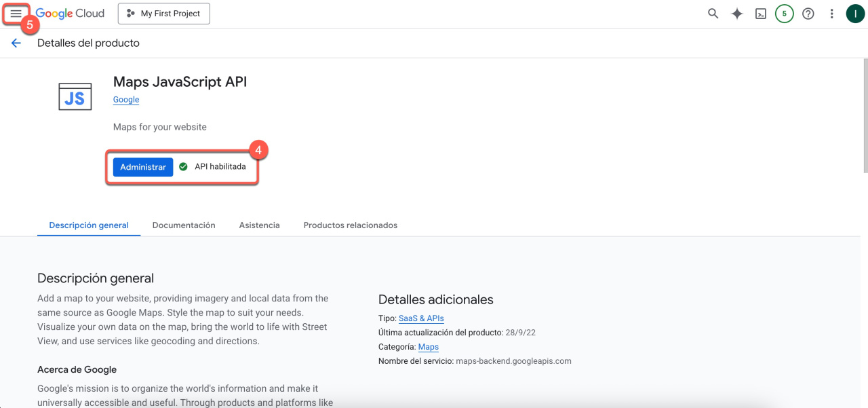Open the three-dot settings menu
This screenshot has height=408, width=868.
[x=831, y=14]
